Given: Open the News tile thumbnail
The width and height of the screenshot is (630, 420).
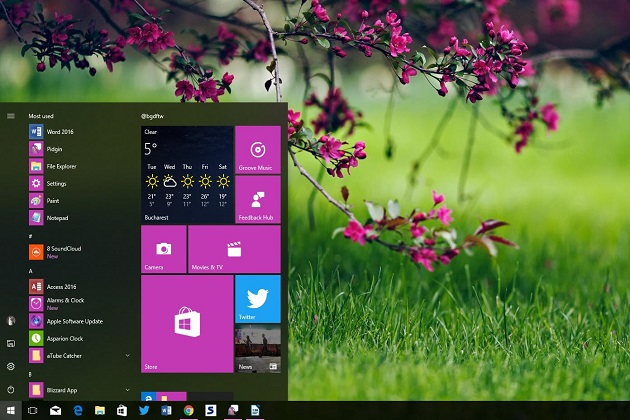Looking at the screenshot, I should point(257,349).
